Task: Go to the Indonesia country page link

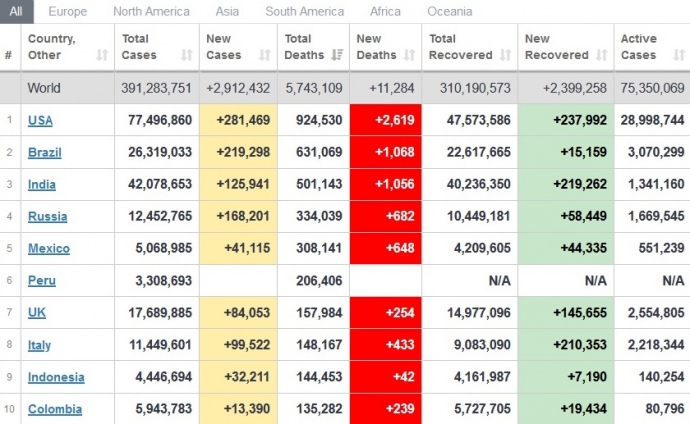Action: [x=56, y=377]
